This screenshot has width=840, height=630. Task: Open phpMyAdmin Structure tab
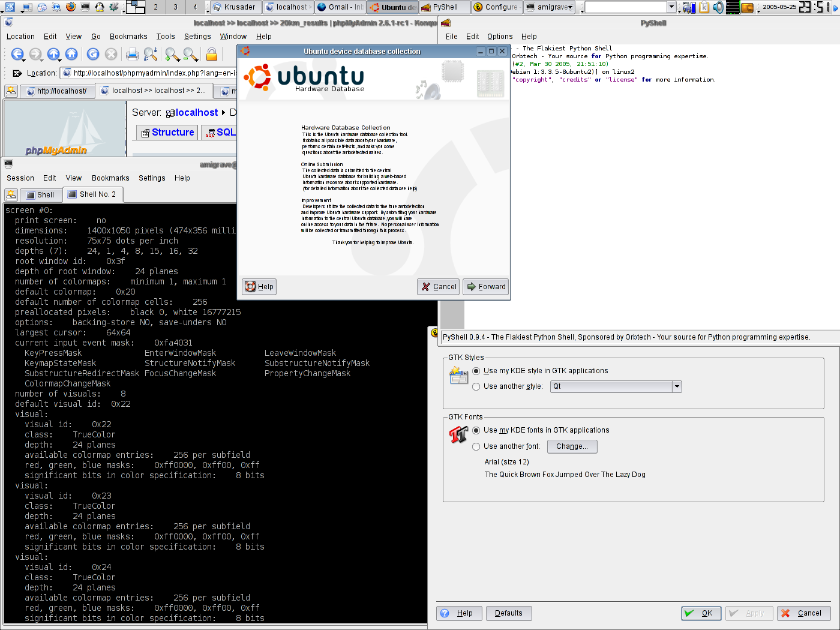(168, 133)
